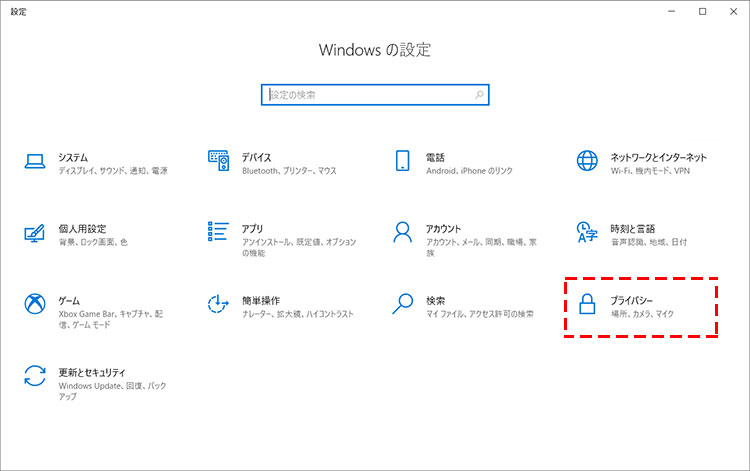750x471 pixels.
Task: Open the 更新とセキュリティ refresh arrows icon
Action: click(35, 376)
